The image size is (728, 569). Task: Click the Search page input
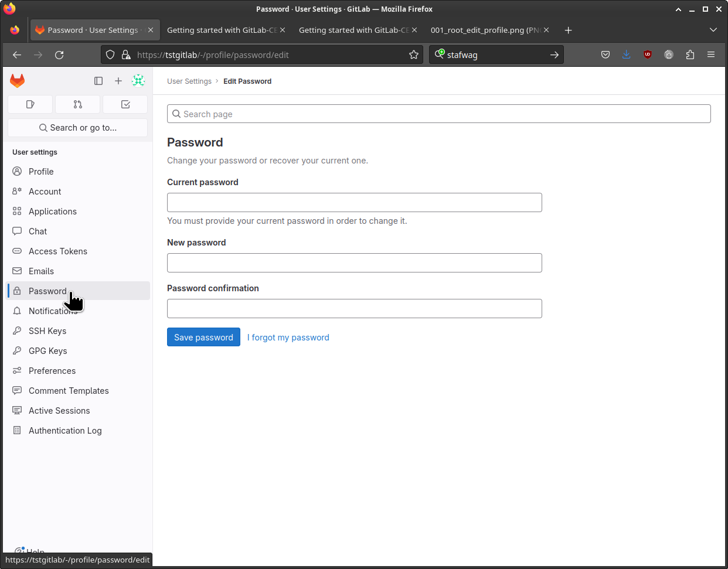coord(438,114)
